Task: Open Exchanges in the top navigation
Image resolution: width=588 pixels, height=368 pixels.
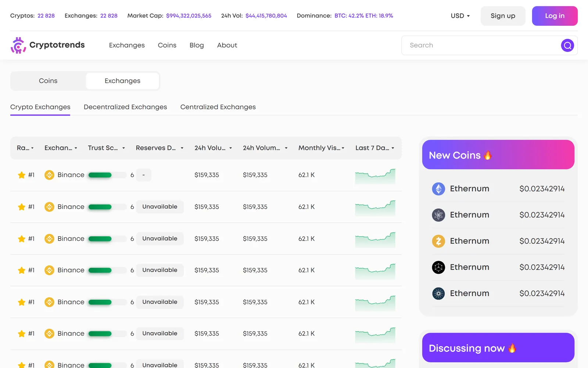Action: (x=127, y=45)
